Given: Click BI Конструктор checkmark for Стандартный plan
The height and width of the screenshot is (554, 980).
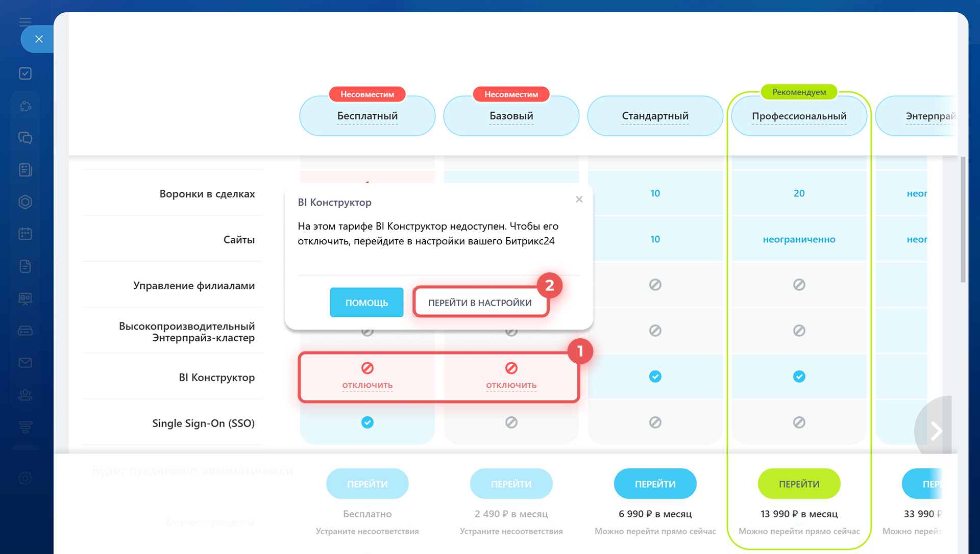Looking at the screenshot, I should click(x=655, y=376).
